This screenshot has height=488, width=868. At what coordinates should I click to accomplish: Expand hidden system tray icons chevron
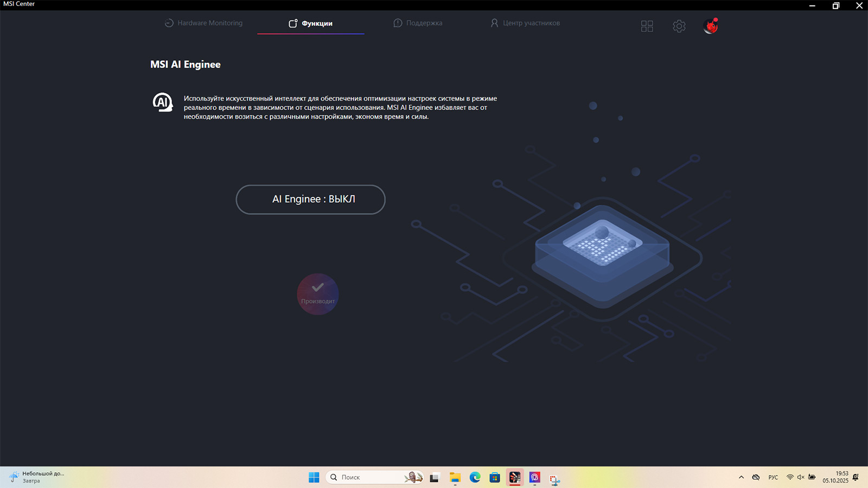click(741, 477)
